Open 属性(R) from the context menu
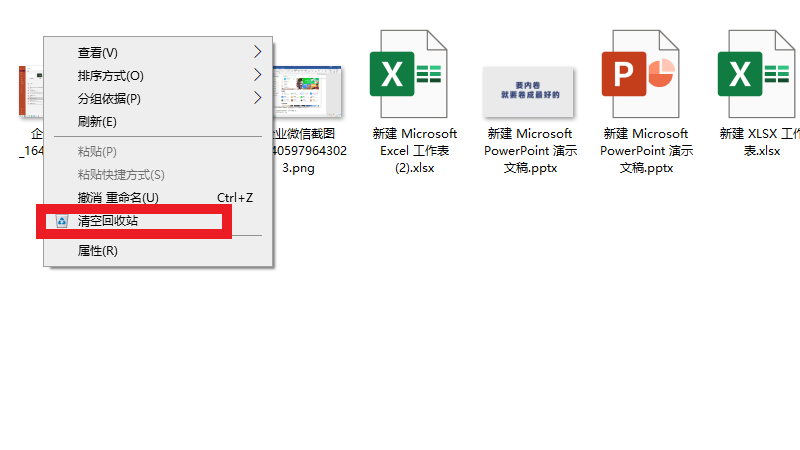The image size is (800, 450). coord(97,251)
